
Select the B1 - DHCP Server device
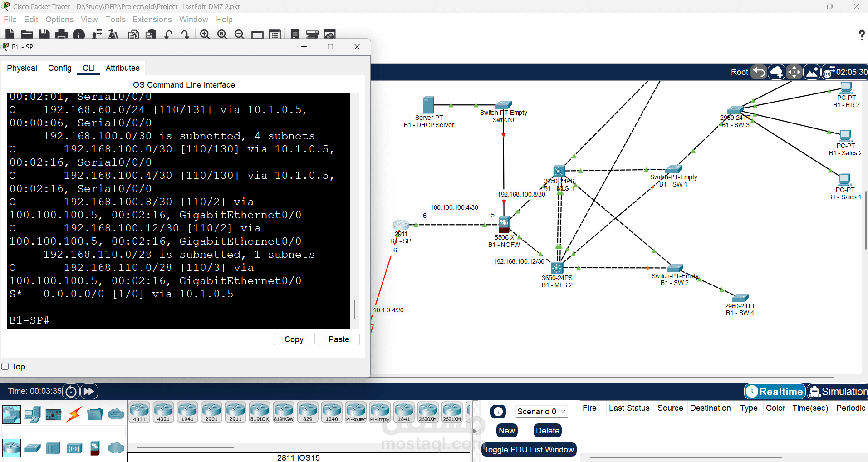428,105
